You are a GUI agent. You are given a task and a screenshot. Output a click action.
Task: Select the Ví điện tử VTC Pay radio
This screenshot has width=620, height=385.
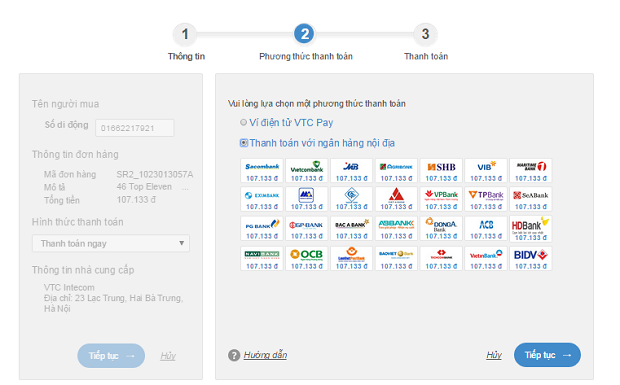pyautogui.click(x=244, y=123)
